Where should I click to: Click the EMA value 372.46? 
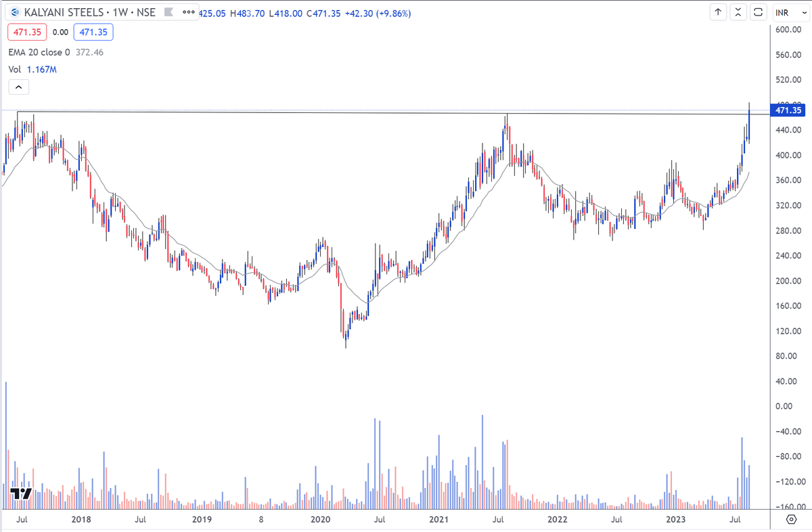(90, 52)
